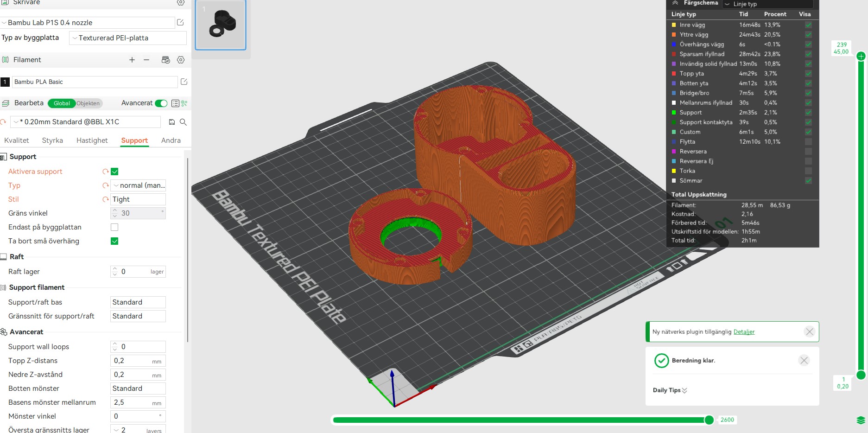Switch to Objekten mode
This screenshot has width=868, height=433.
coord(88,103)
